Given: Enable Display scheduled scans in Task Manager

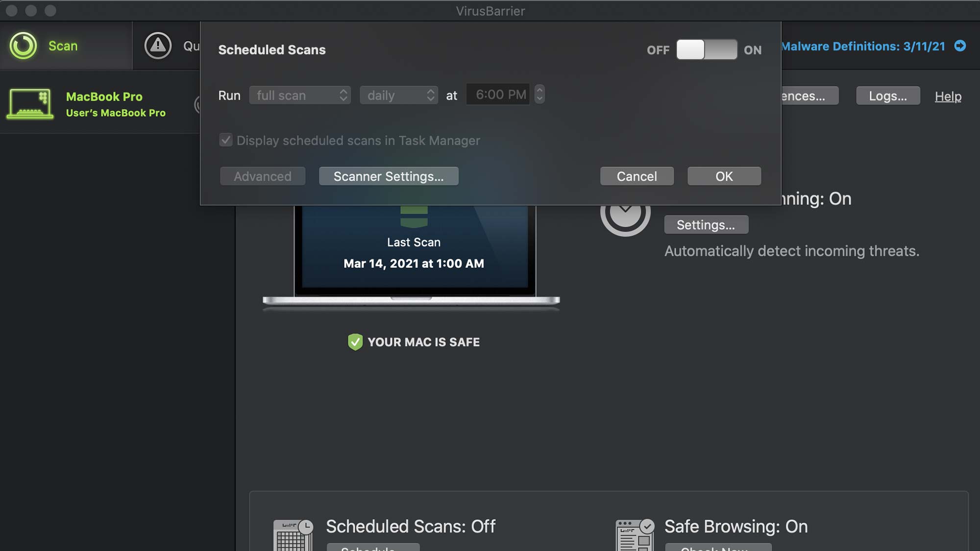Looking at the screenshot, I should 225,141.
